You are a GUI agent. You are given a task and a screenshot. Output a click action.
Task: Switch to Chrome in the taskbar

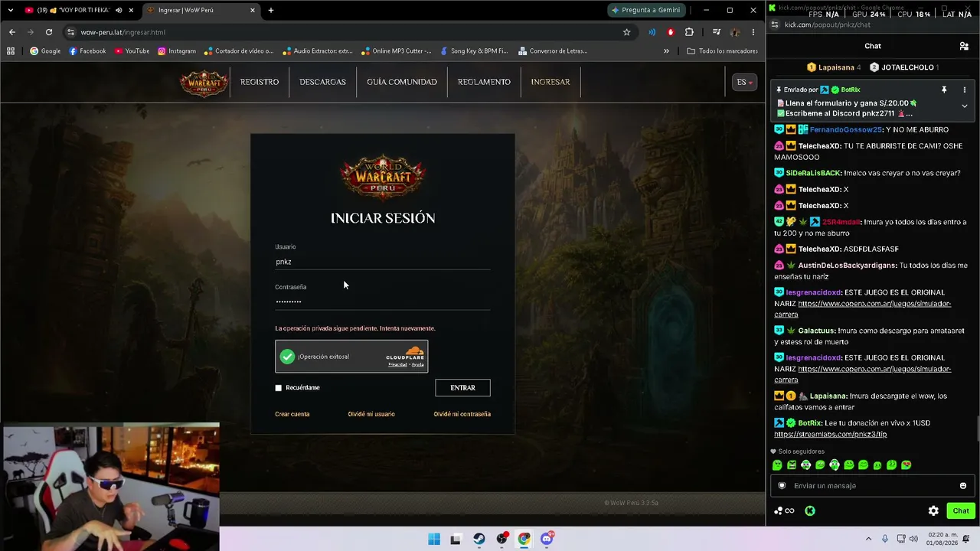[524, 539]
